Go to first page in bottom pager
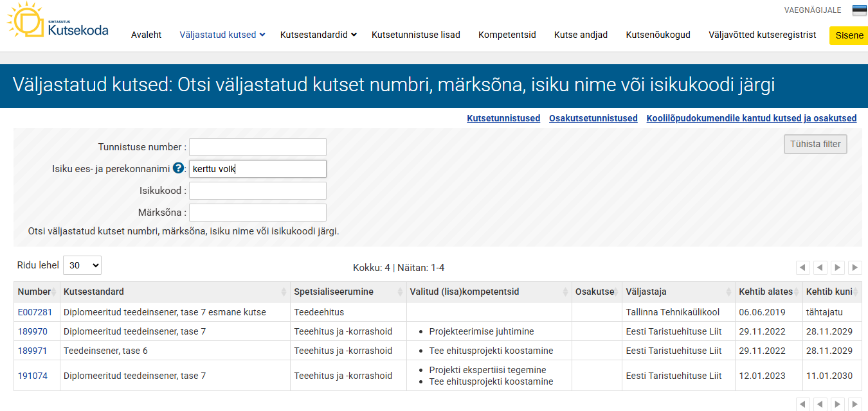Viewport: 868px width, 411px height. [x=803, y=404]
